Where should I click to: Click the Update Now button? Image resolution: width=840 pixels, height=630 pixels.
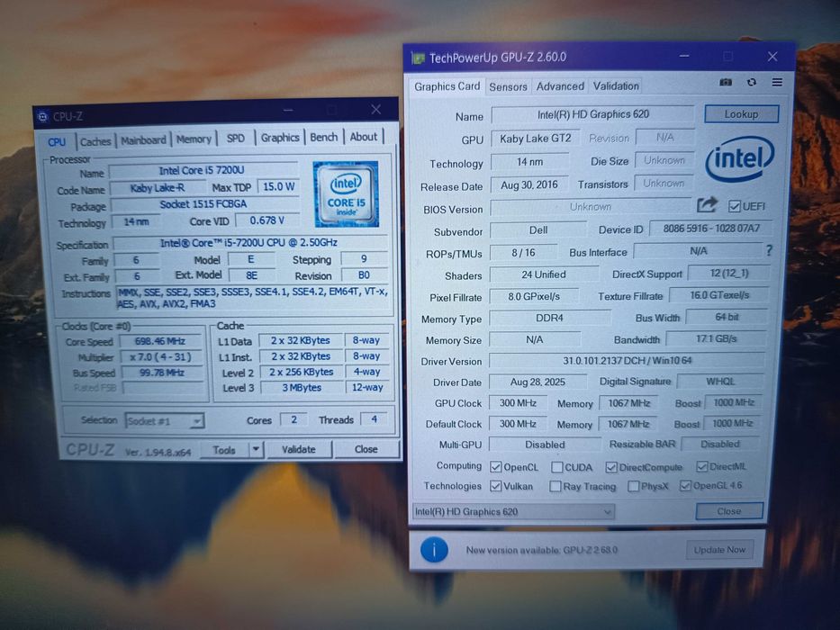[x=719, y=550]
